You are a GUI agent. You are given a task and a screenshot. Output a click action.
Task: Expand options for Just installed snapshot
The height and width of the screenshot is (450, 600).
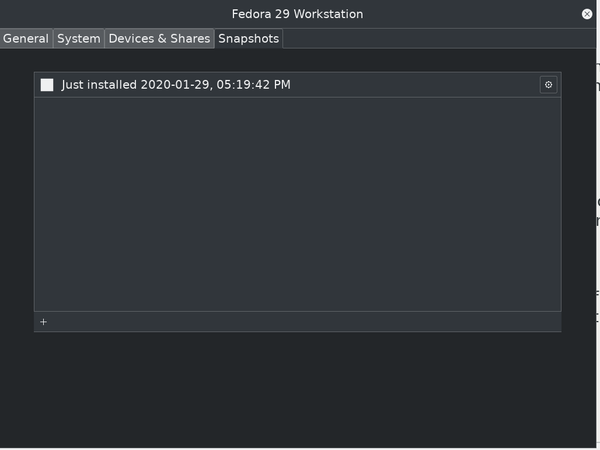coord(548,85)
